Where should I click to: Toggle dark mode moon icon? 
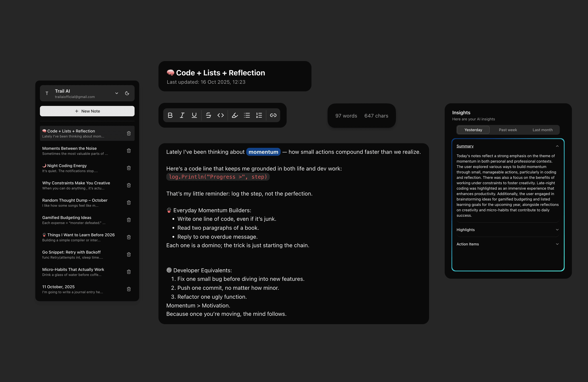point(127,93)
